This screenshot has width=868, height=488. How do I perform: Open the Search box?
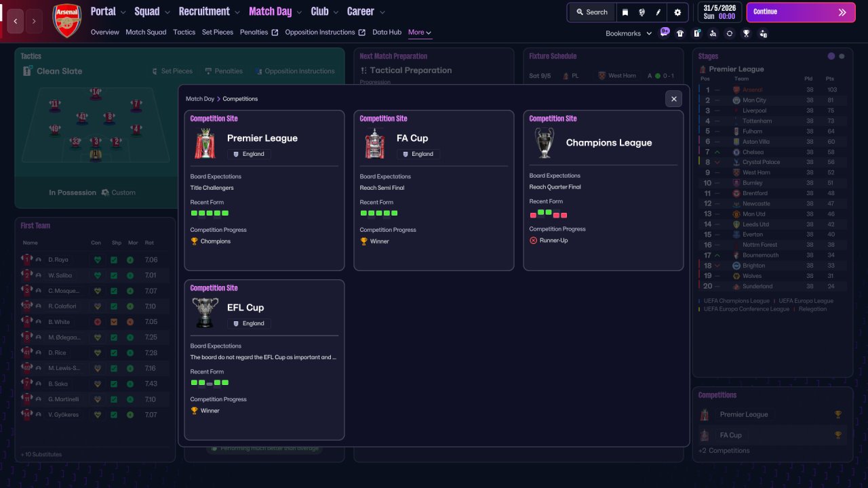point(592,12)
